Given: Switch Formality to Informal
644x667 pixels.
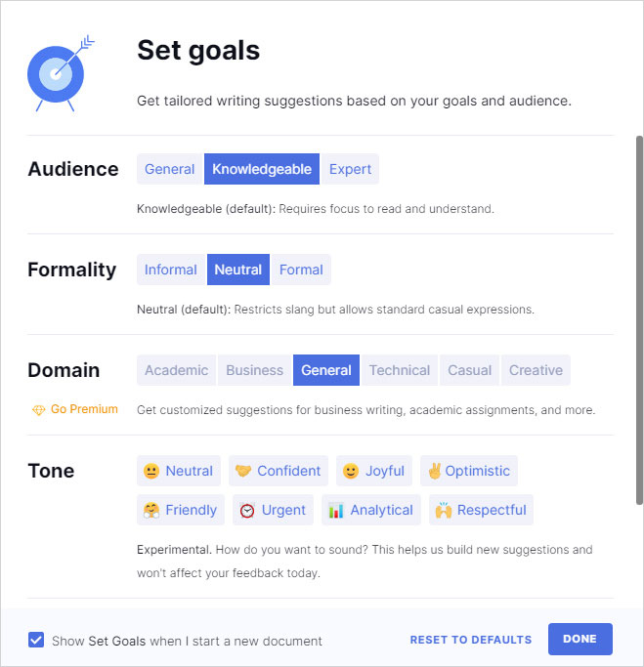Looking at the screenshot, I should click(171, 270).
